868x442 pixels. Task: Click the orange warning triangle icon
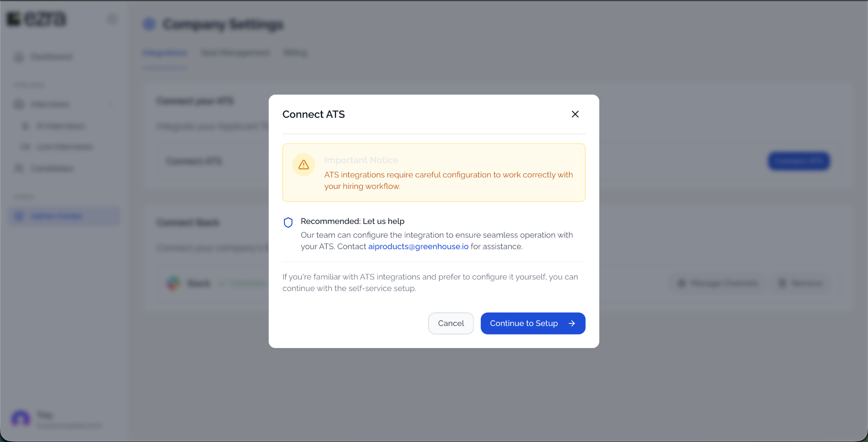(303, 165)
